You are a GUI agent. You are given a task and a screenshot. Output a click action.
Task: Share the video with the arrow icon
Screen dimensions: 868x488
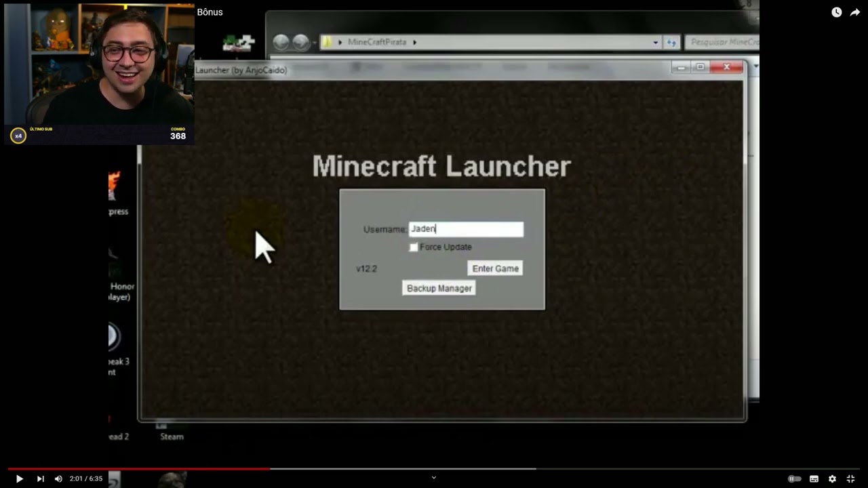click(854, 12)
